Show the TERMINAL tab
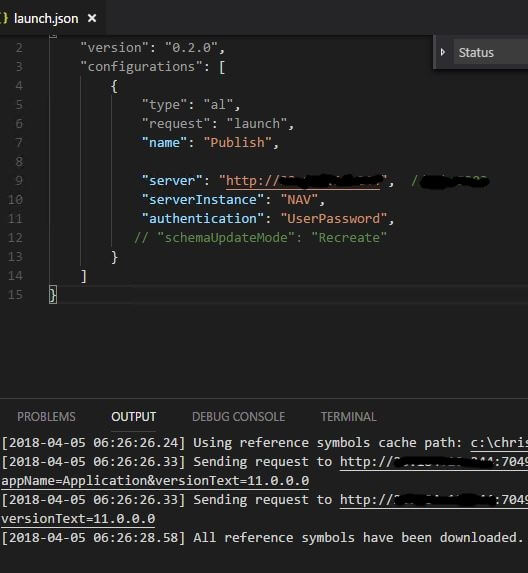Viewport: 528px width, 573px height. point(349,417)
